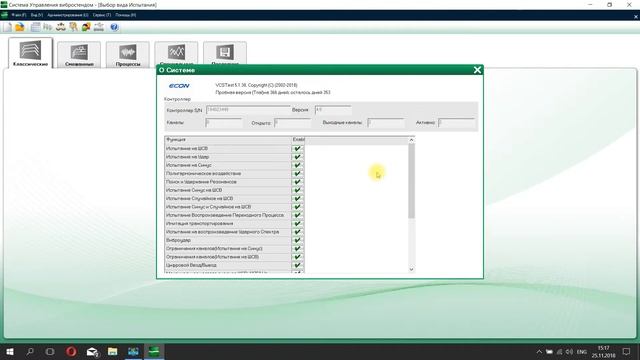Open the taskbar search icon
The image size is (640, 360).
[x=30, y=351]
